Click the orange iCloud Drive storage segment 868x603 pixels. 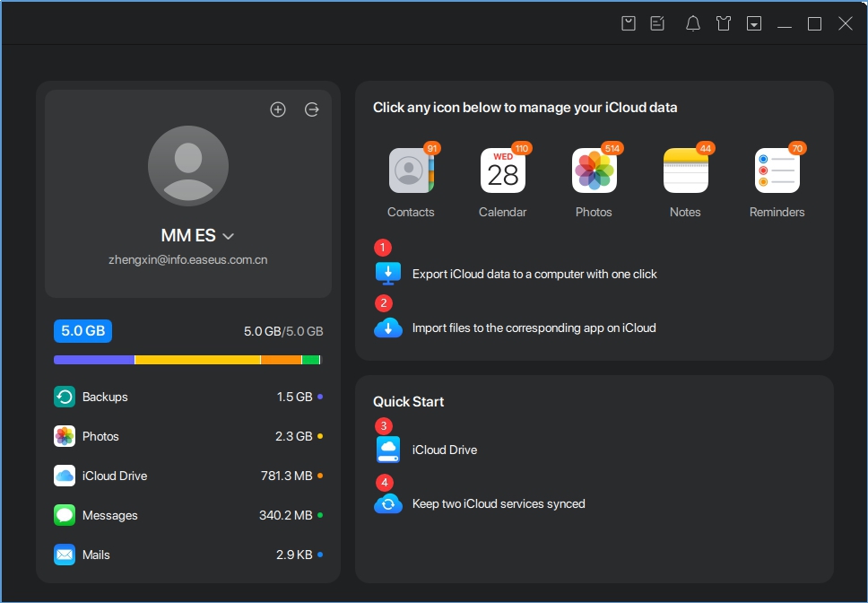pyautogui.click(x=282, y=360)
